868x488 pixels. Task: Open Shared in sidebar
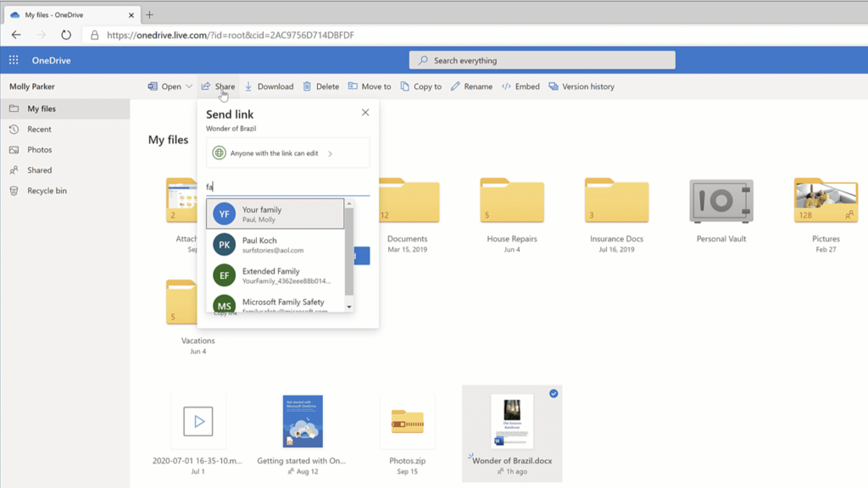click(x=64, y=169)
